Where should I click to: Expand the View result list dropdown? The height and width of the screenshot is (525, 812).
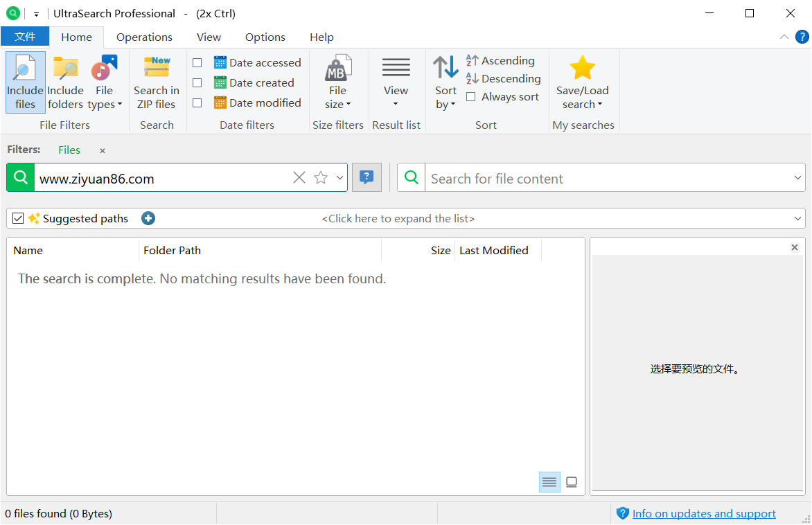396,82
